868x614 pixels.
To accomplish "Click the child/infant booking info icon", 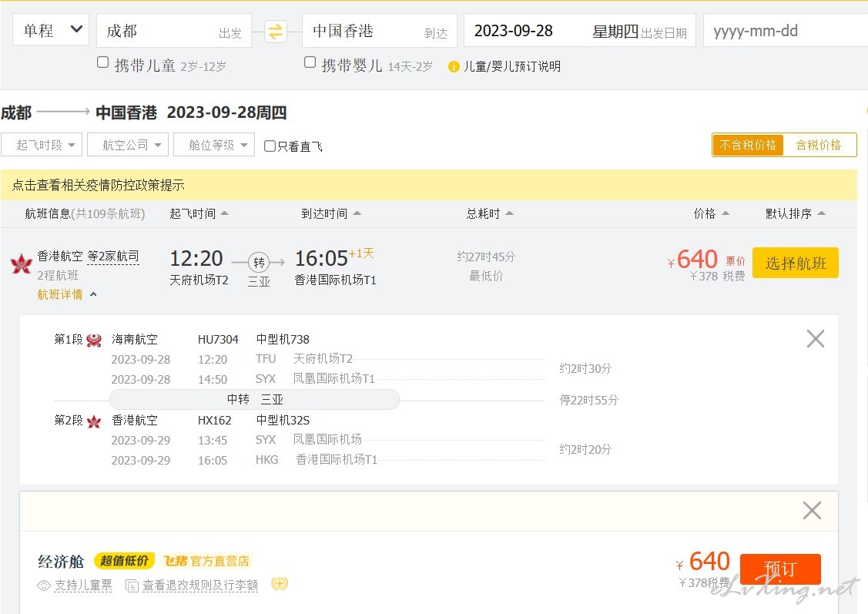I will (454, 67).
